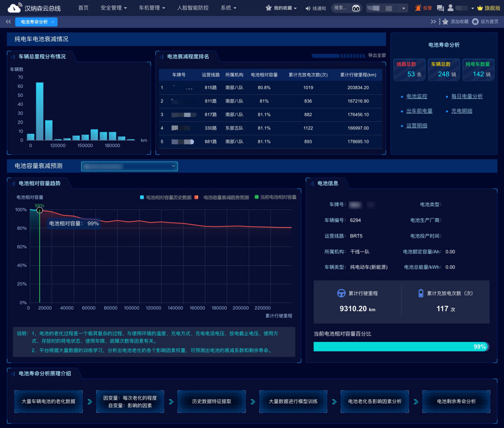Select ranking row 3 with route 817路

tap(270, 114)
